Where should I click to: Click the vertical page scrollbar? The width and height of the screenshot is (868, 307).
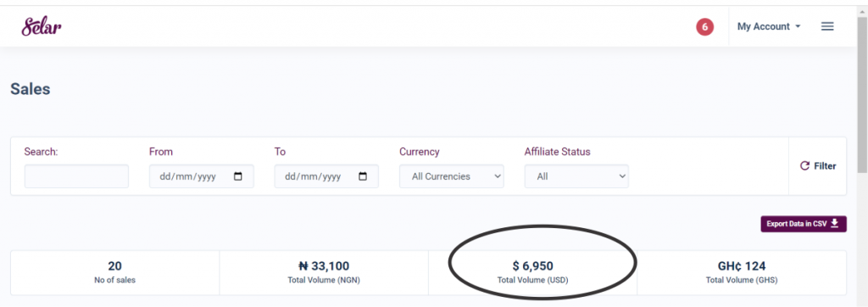[862, 100]
